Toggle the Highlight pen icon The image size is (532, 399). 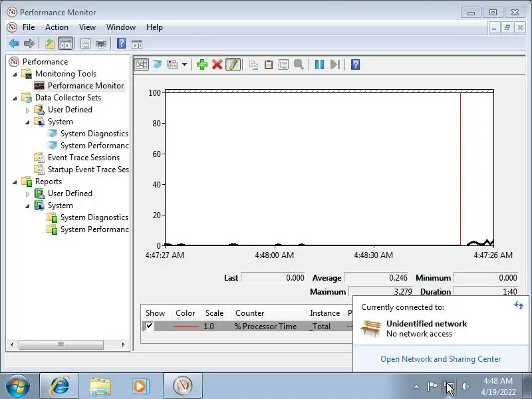click(x=233, y=65)
